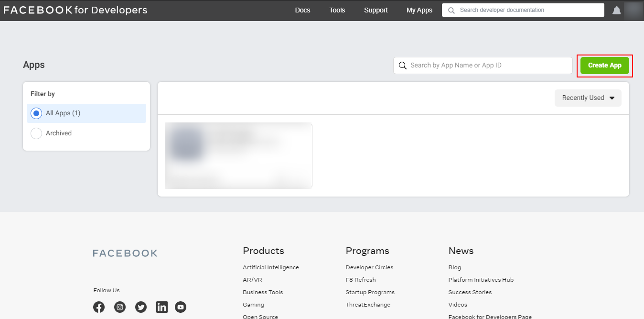Open the Videos news link
The height and width of the screenshot is (319, 644).
pos(458,305)
